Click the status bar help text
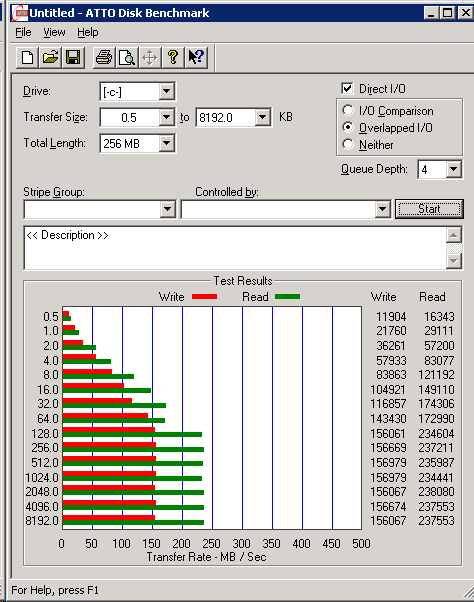 [55, 590]
